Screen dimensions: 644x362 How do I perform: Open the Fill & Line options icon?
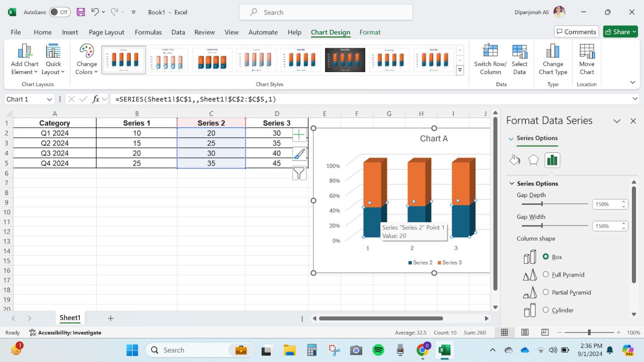[515, 160]
